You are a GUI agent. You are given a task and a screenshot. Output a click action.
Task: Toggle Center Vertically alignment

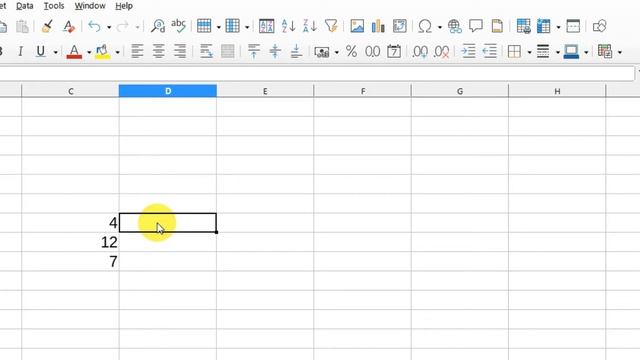point(275,51)
